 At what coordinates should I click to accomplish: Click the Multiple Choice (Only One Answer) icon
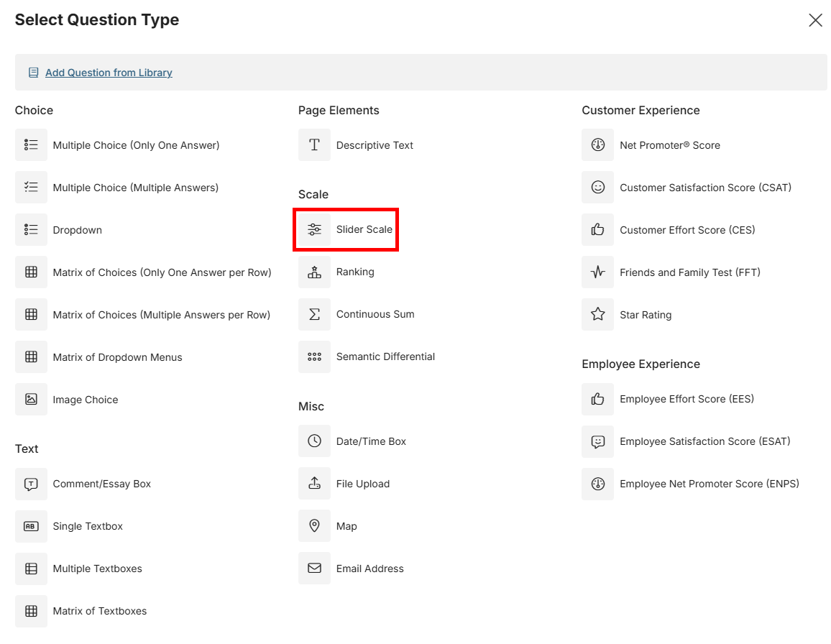[x=31, y=144]
